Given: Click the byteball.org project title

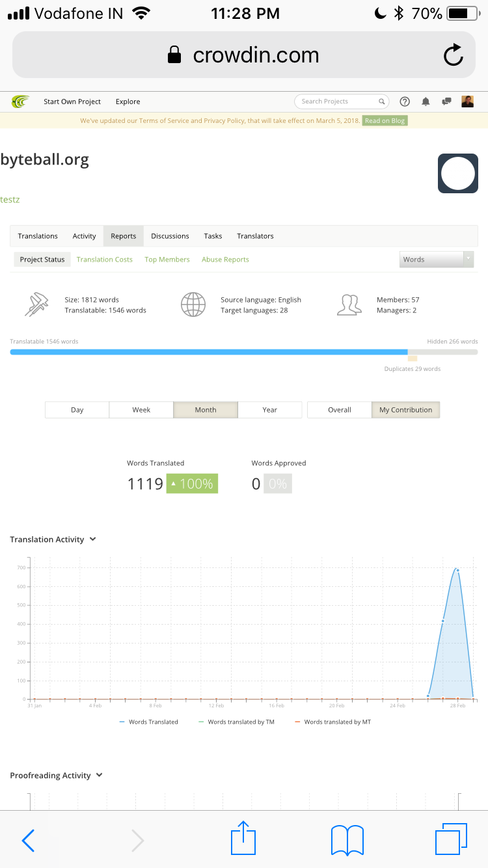Looking at the screenshot, I should (44, 159).
